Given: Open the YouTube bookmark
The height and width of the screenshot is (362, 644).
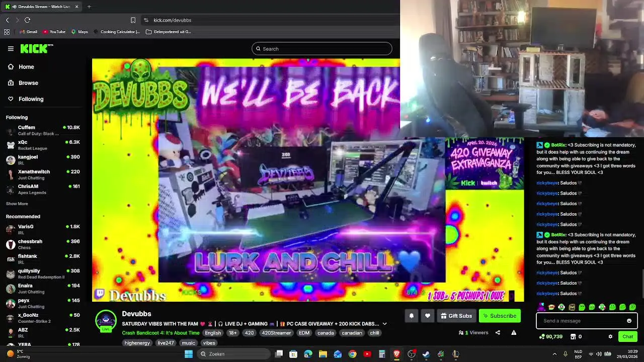Looking at the screenshot, I should point(54,32).
